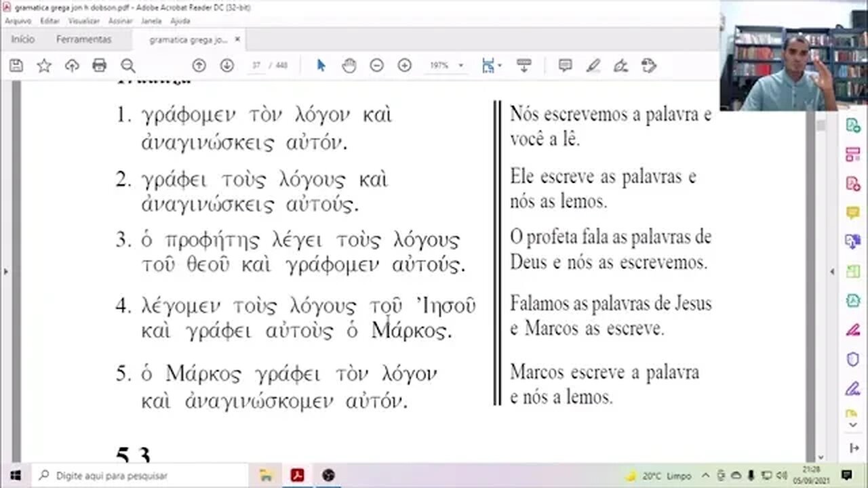Add the document to favorites with the star
This screenshot has width=868, height=488.
click(x=44, y=66)
